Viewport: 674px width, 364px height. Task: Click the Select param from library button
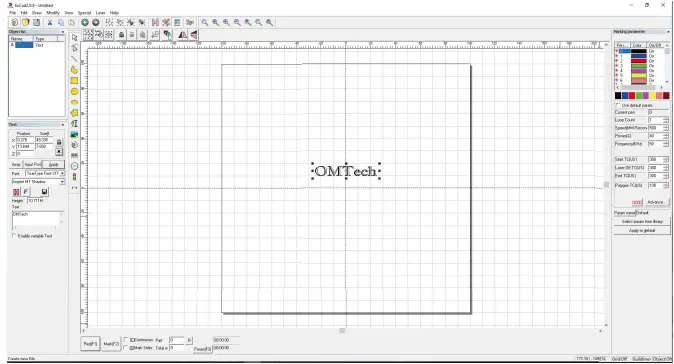(642, 221)
